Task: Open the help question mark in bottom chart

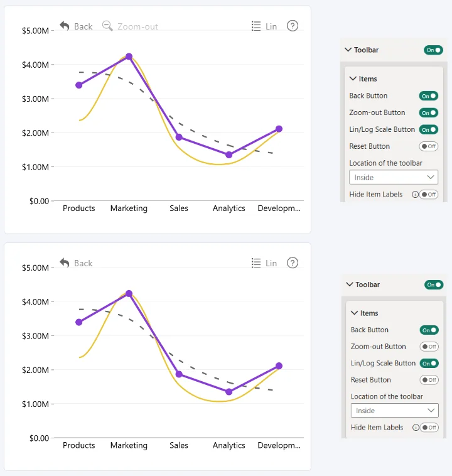Action: tap(293, 262)
